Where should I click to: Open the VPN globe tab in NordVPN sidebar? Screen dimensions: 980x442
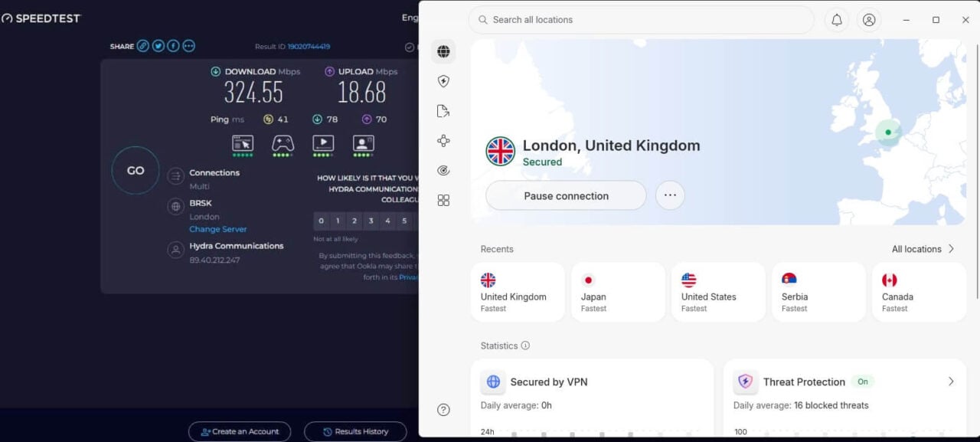[x=443, y=51]
